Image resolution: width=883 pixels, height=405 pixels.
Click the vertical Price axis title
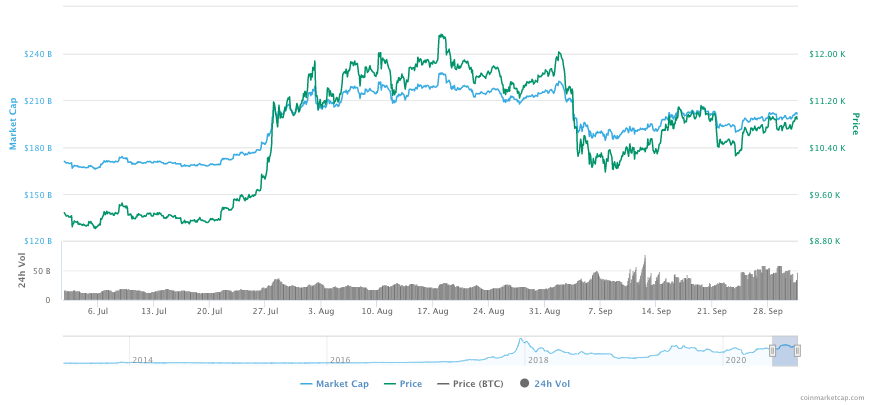[856, 124]
